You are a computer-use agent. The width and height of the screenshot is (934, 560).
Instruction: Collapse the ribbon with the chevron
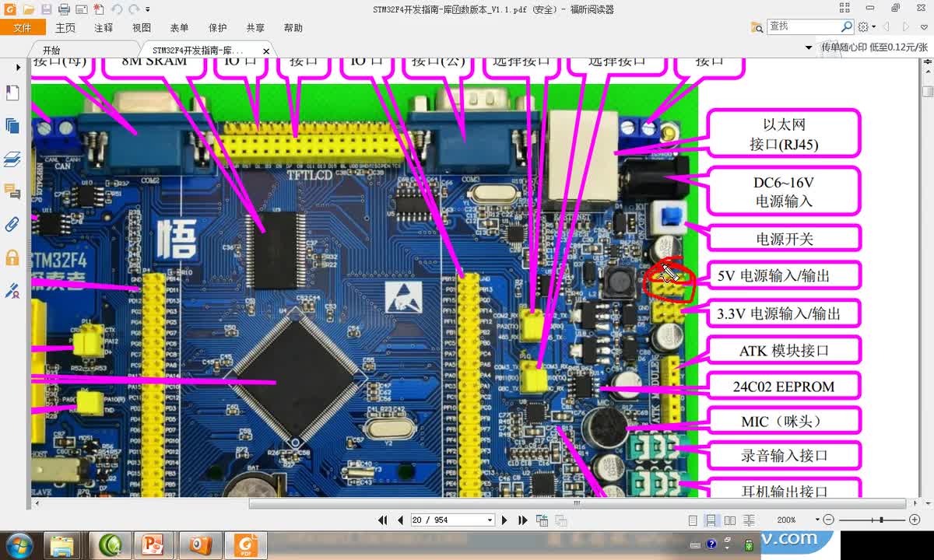(x=925, y=27)
